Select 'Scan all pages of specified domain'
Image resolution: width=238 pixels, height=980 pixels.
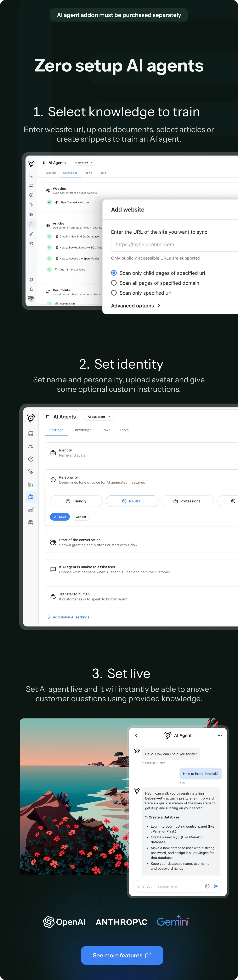114,283
